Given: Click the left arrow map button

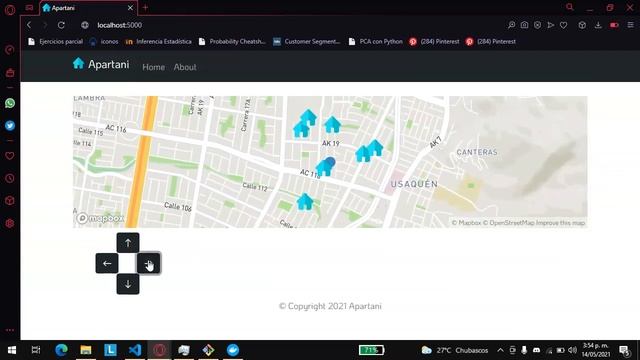Looking at the screenshot, I should point(107,263).
